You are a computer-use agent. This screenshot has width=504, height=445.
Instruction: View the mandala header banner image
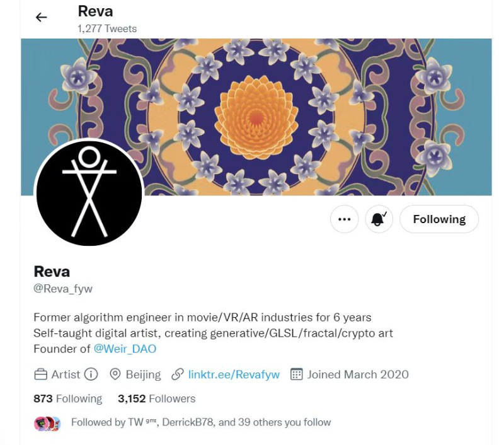256,117
